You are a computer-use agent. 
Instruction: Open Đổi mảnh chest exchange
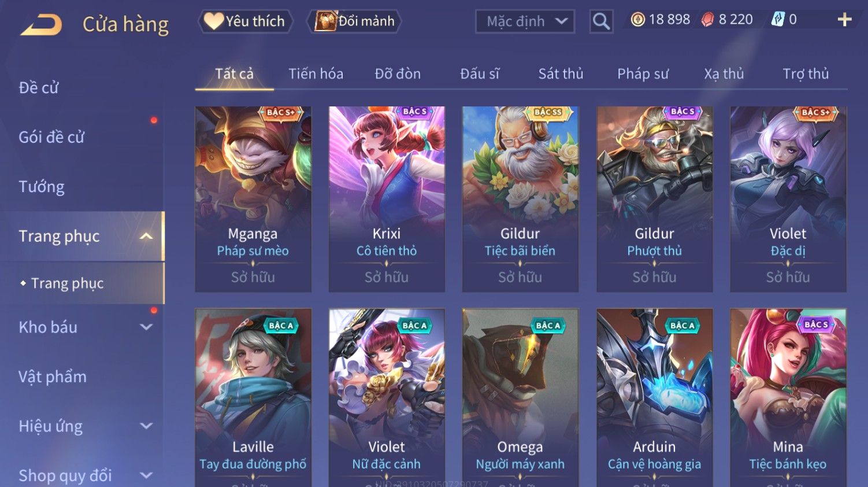354,21
